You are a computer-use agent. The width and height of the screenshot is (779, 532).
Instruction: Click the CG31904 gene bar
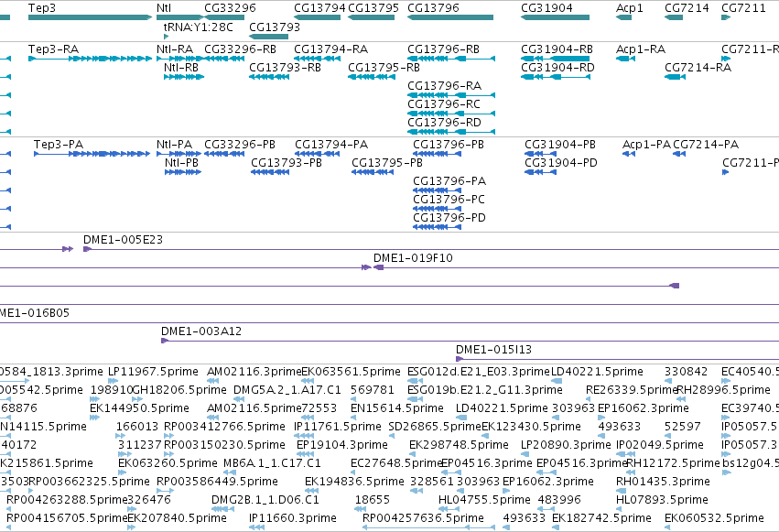coord(555,17)
